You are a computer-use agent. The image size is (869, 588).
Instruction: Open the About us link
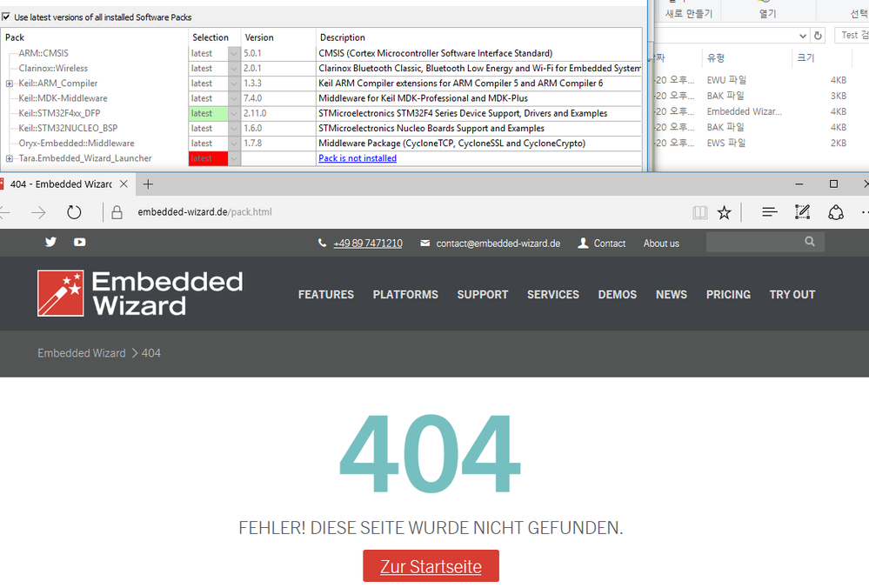tap(661, 244)
